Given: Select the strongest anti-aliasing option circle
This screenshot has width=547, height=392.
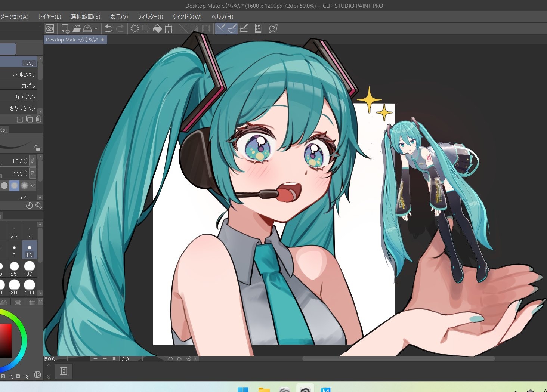Looking at the screenshot, I should click(x=24, y=185).
